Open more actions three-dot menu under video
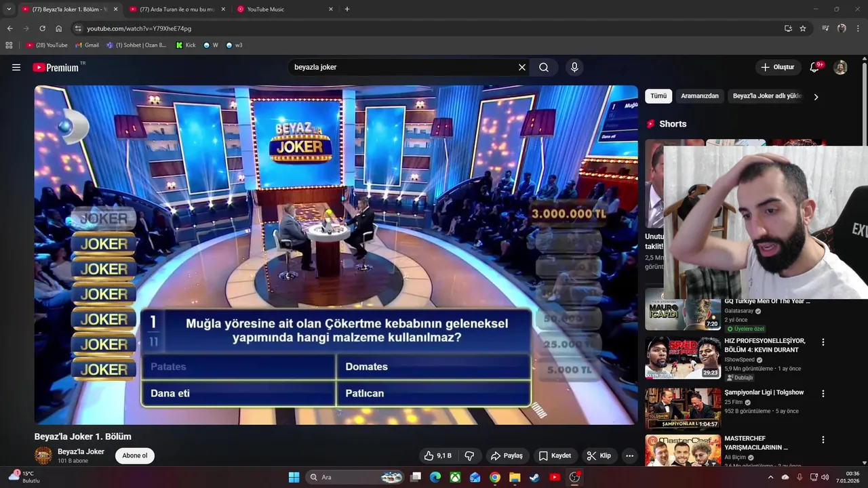 tap(629, 455)
